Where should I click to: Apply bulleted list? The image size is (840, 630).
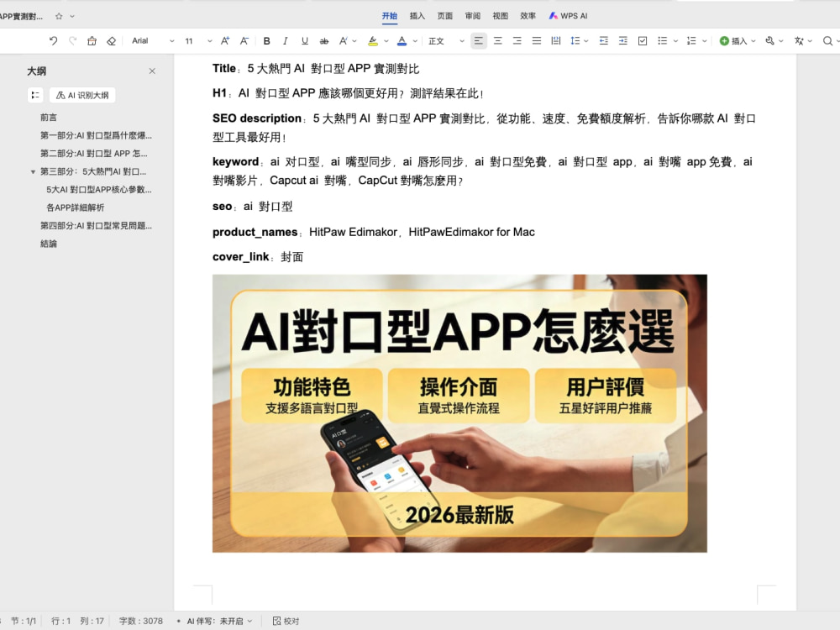pyautogui.click(x=662, y=40)
